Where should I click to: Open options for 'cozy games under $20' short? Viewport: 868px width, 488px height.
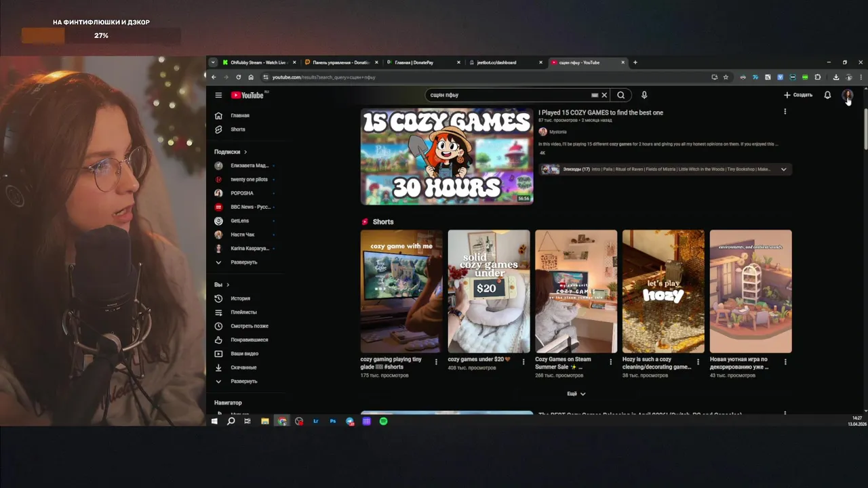coord(524,362)
